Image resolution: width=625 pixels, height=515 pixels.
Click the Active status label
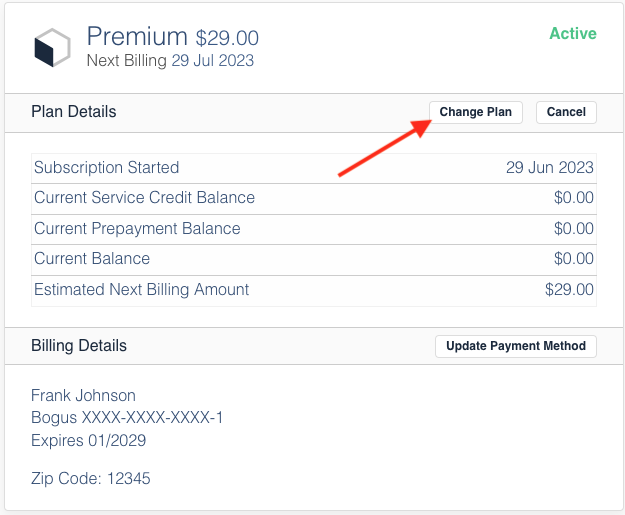tap(572, 34)
